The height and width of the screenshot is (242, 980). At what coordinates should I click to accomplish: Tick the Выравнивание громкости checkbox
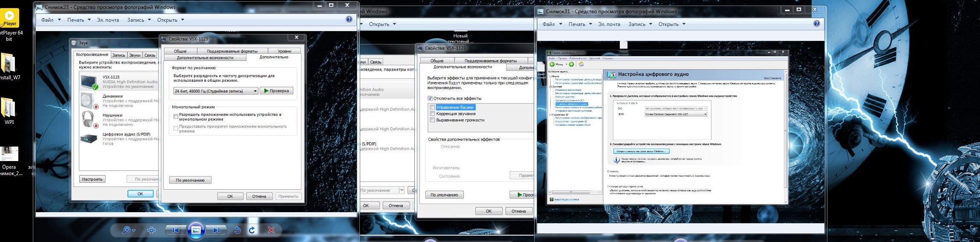click(x=432, y=120)
